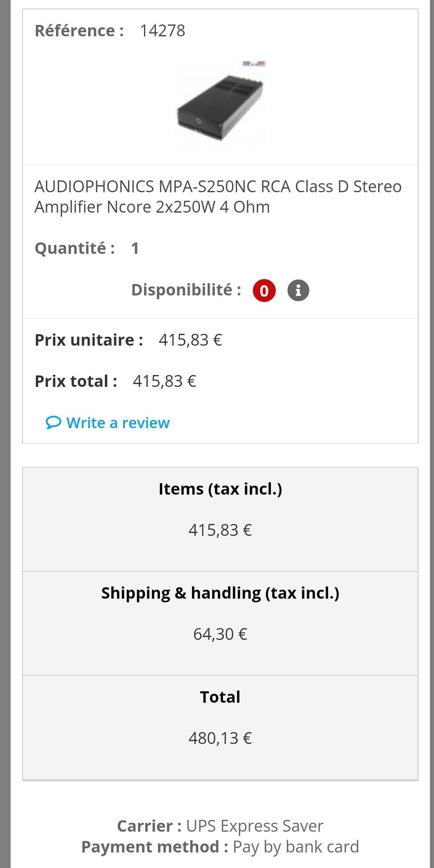Click the Shipping & handling heading
The image size is (434, 868).
click(x=220, y=593)
